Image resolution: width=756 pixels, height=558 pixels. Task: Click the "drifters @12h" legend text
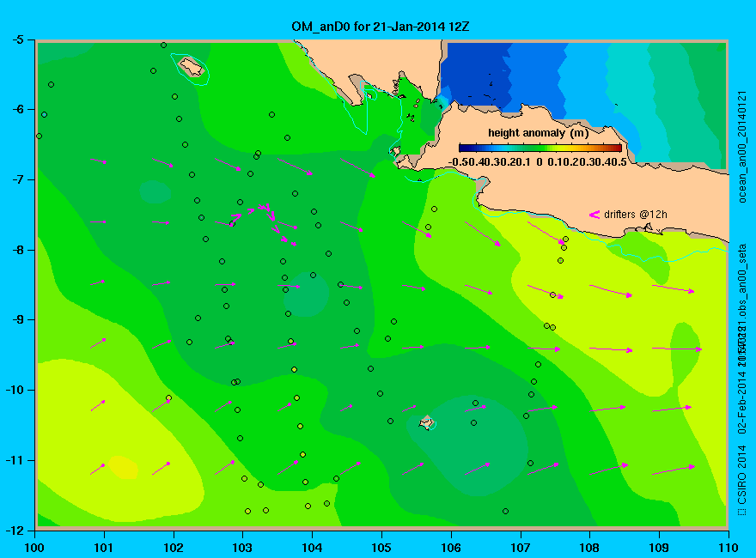pyautogui.click(x=636, y=215)
